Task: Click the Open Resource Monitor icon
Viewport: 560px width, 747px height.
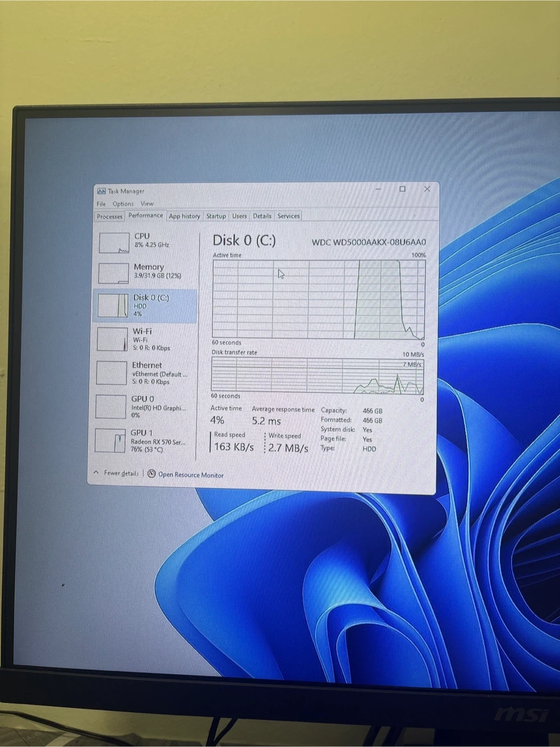Action: pyautogui.click(x=151, y=474)
